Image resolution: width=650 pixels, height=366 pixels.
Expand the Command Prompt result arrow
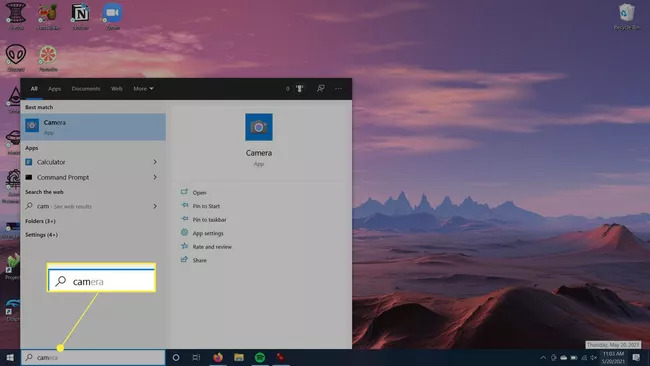155,177
